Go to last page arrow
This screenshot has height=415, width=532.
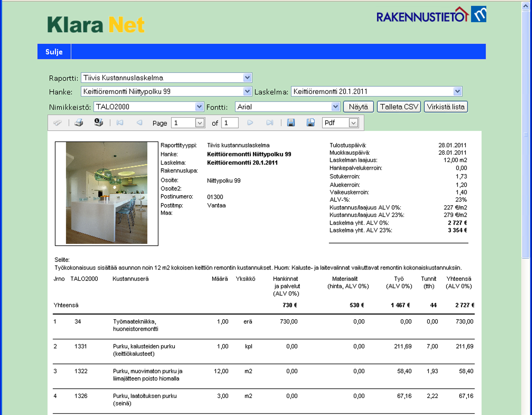[x=270, y=123]
